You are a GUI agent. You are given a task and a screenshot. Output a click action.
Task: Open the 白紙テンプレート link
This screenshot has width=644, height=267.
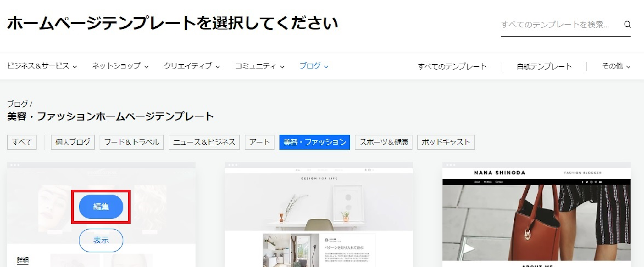544,66
